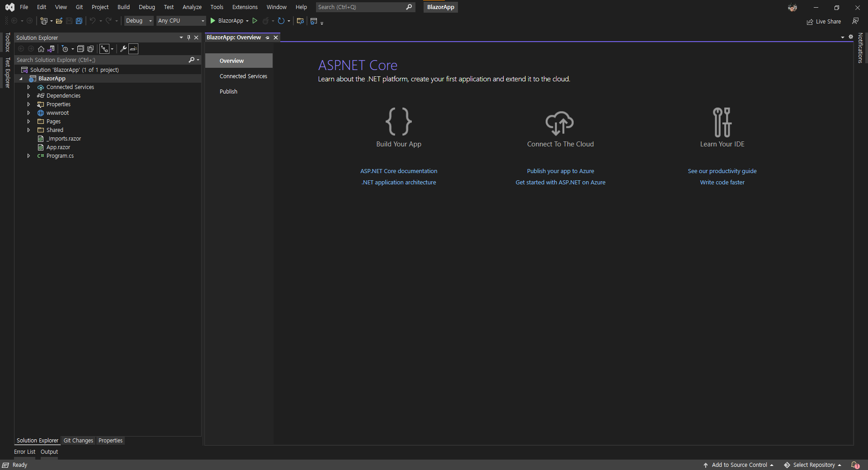Screen dimensions: 868x470
Task: Open the notifications bell in status bar
Action: pos(855,465)
